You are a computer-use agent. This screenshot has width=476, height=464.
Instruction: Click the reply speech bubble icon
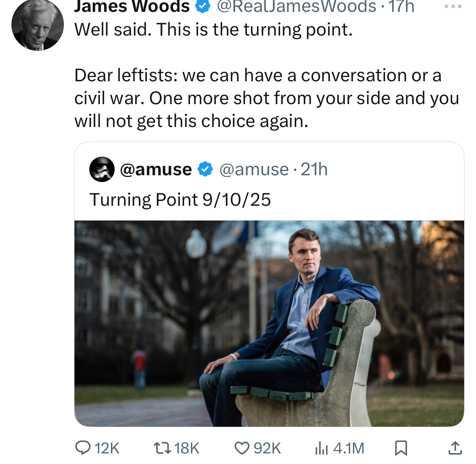83,448
